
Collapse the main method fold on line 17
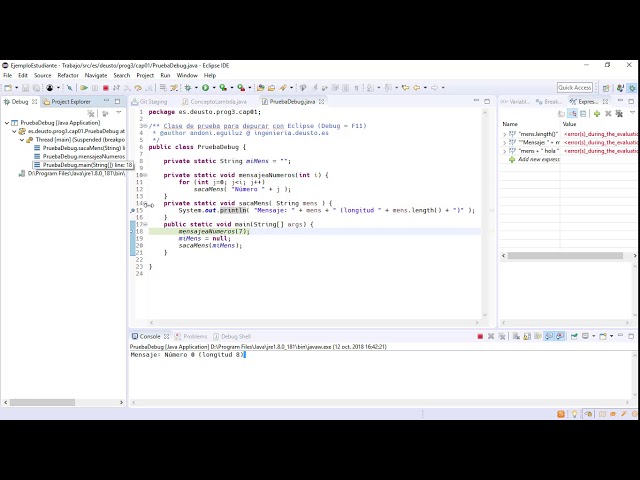pyautogui.click(x=145, y=224)
